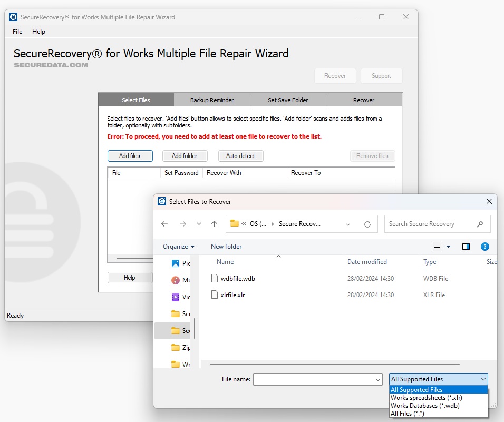Open file dialog help question icon
Viewport: 504px width, 422px height.
tap(485, 247)
